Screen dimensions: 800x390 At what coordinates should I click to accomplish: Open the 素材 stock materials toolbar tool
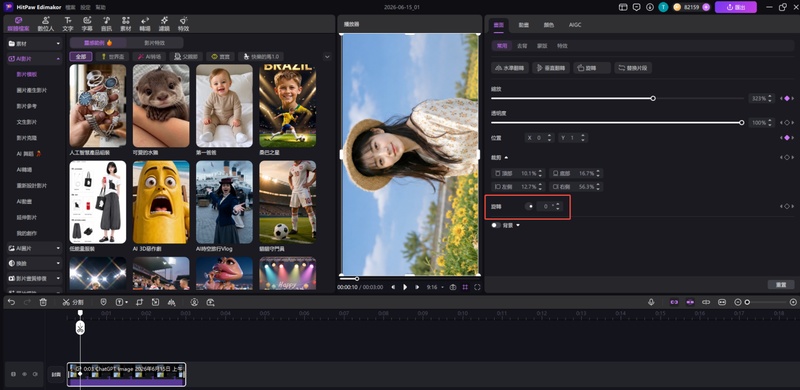tap(126, 24)
